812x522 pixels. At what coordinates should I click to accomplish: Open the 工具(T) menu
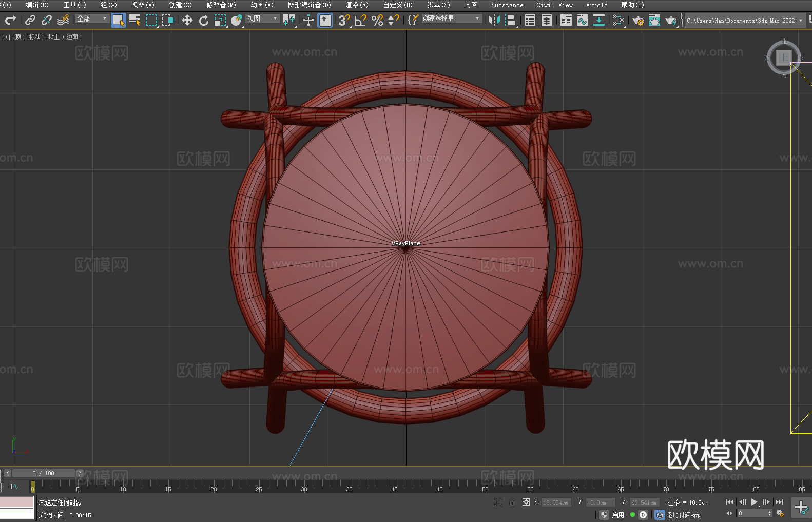click(75, 5)
